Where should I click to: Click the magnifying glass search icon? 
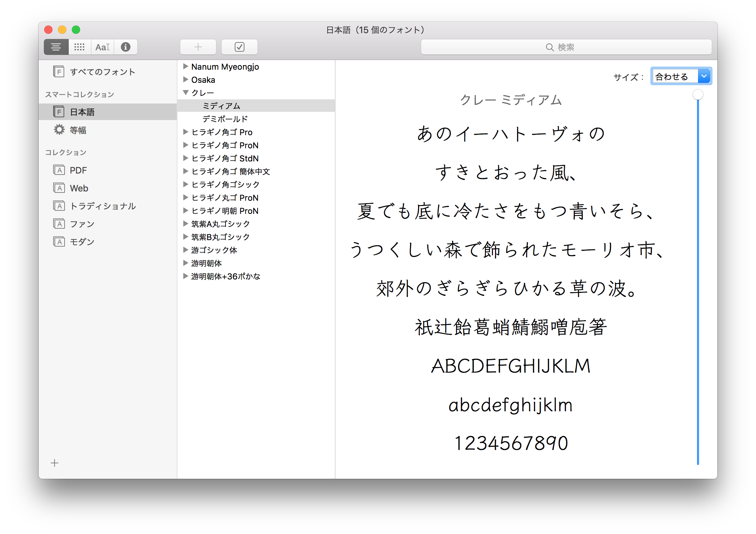pos(550,47)
